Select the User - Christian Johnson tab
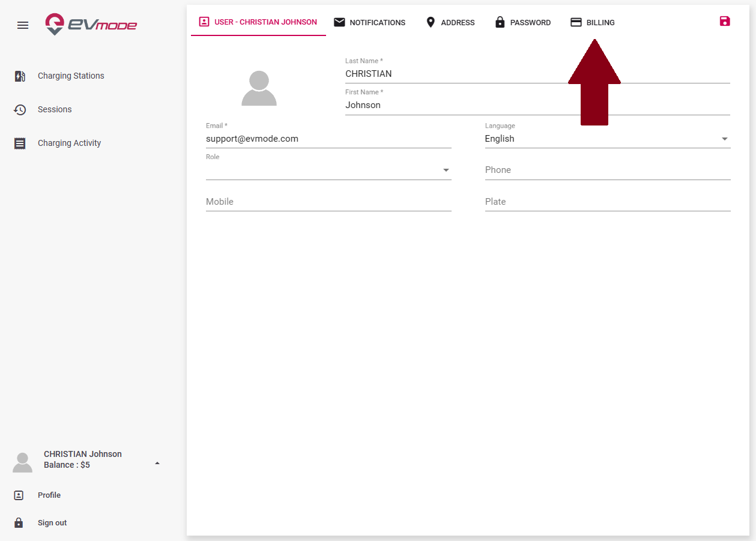The height and width of the screenshot is (541, 756). click(258, 22)
